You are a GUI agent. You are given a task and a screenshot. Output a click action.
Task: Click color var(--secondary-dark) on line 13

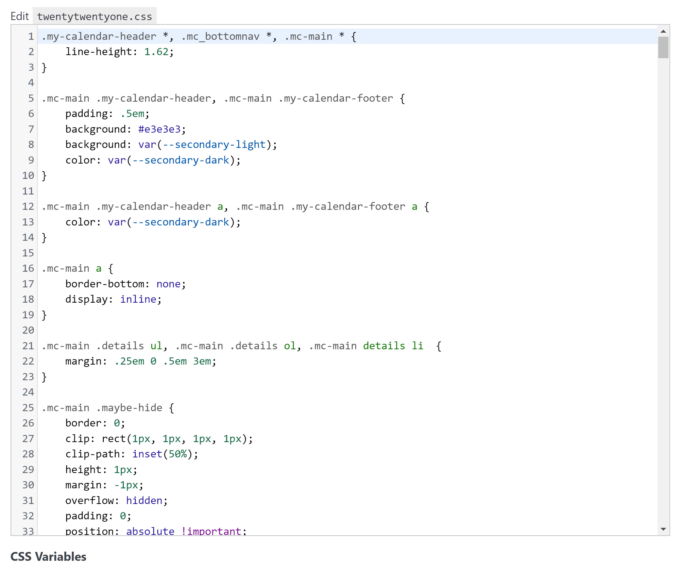[x=153, y=222]
